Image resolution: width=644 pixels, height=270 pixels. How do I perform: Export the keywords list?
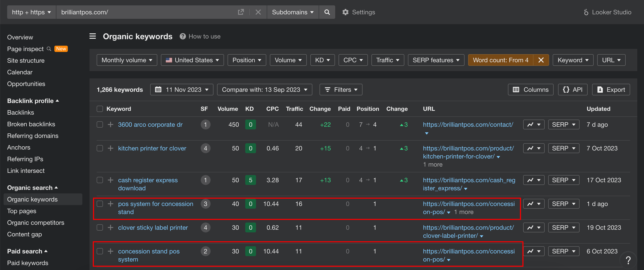(611, 90)
